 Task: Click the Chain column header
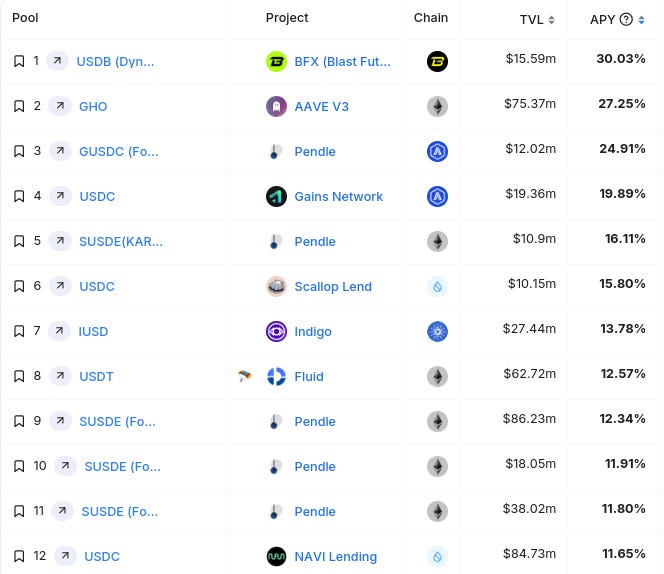[x=431, y=17]
